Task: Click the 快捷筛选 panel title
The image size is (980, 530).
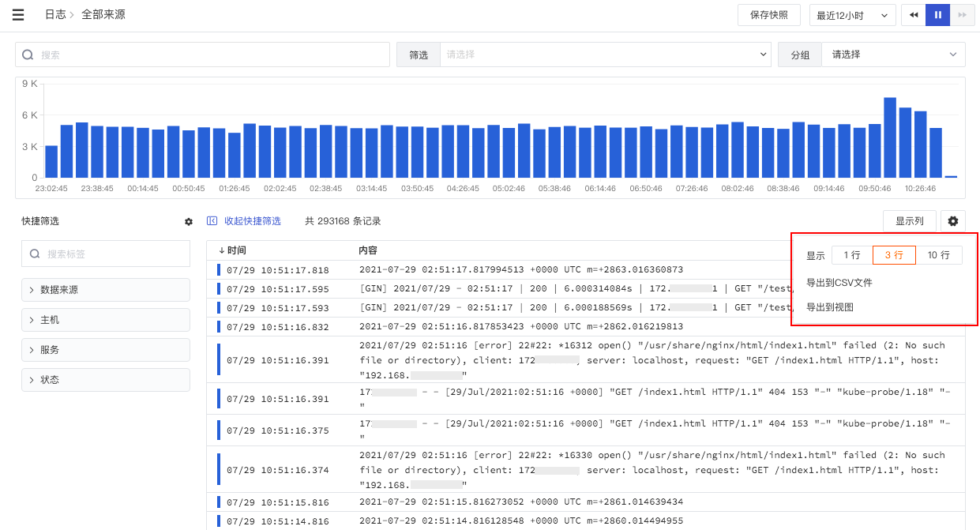Action: (x=40, y=221)
